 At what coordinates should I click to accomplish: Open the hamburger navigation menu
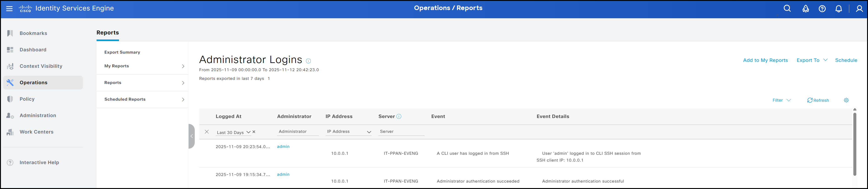[9, 9]
